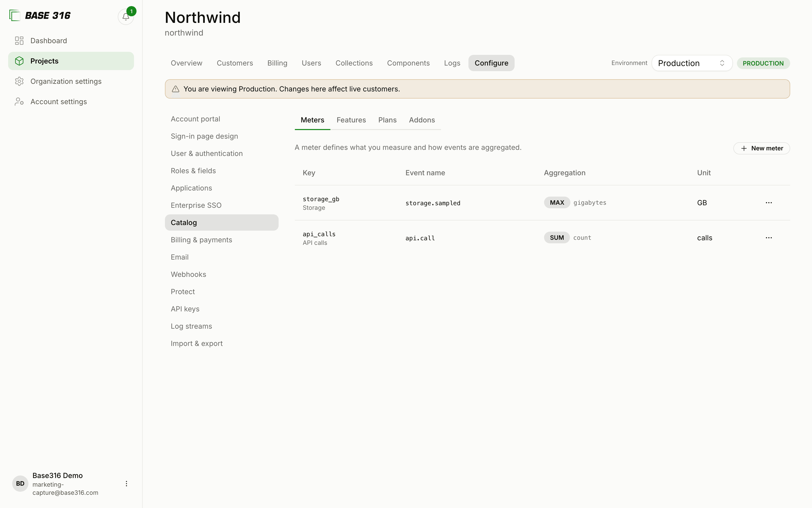Viewport: 812px width, 508px height.
Task: Click the Base 316 logo
Action: pos(40,15)
